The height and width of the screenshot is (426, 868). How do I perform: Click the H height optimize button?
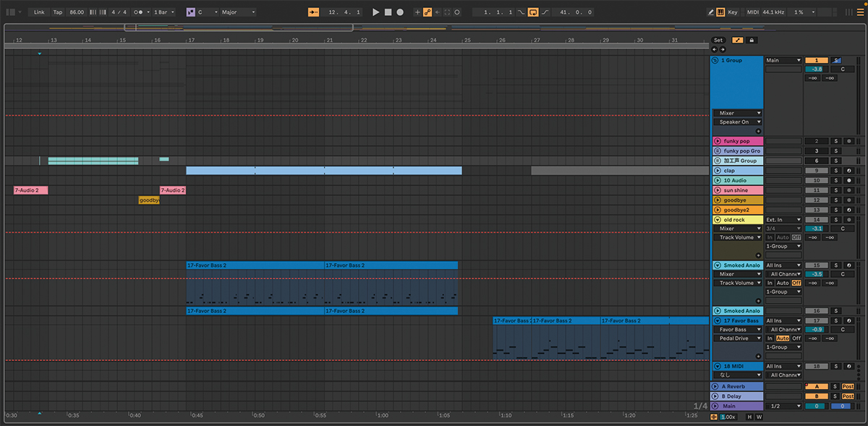[x=749, y=417]
